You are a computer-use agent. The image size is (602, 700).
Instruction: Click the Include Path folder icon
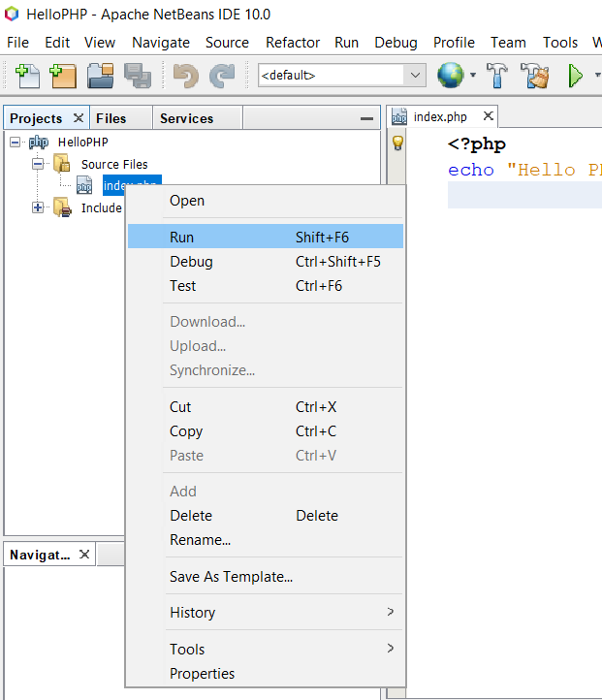(x=62, y=207)
